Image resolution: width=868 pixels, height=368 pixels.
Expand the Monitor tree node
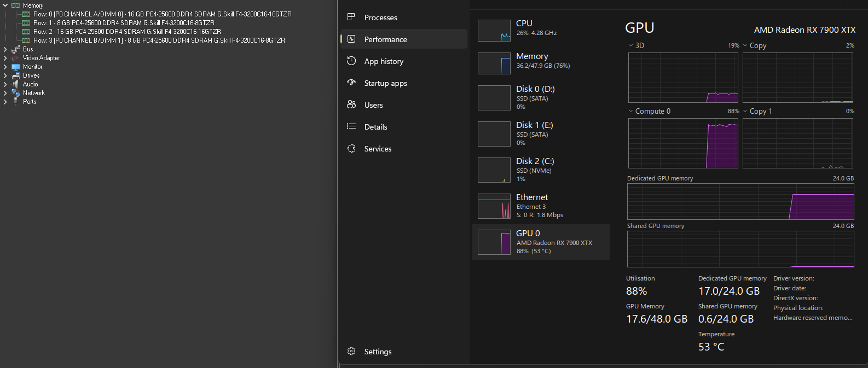pyautogui.click(x=5, y=67)
